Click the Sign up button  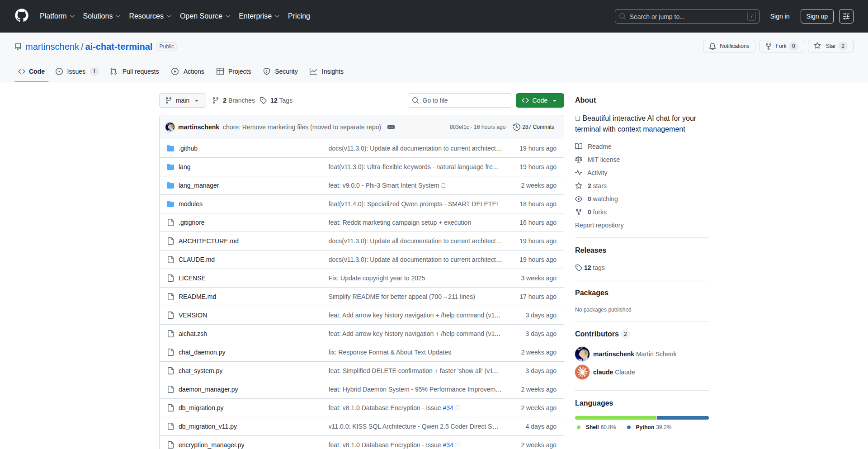817,16
